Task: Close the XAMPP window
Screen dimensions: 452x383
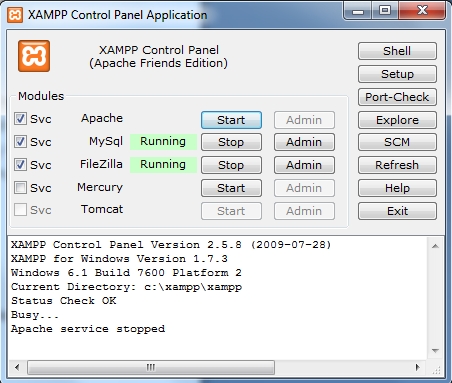Action: click(422, 11)
